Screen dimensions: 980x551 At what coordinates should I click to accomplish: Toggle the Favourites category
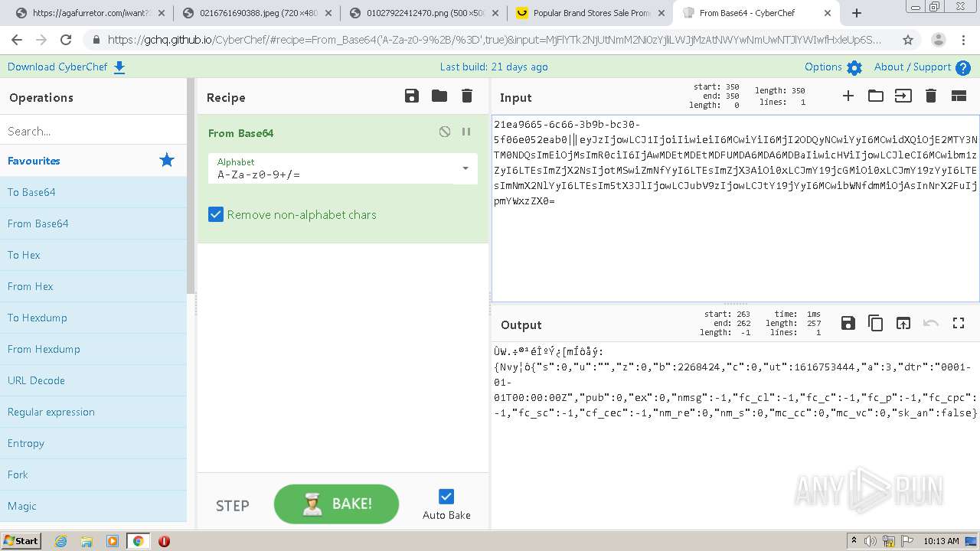[93, 161]
